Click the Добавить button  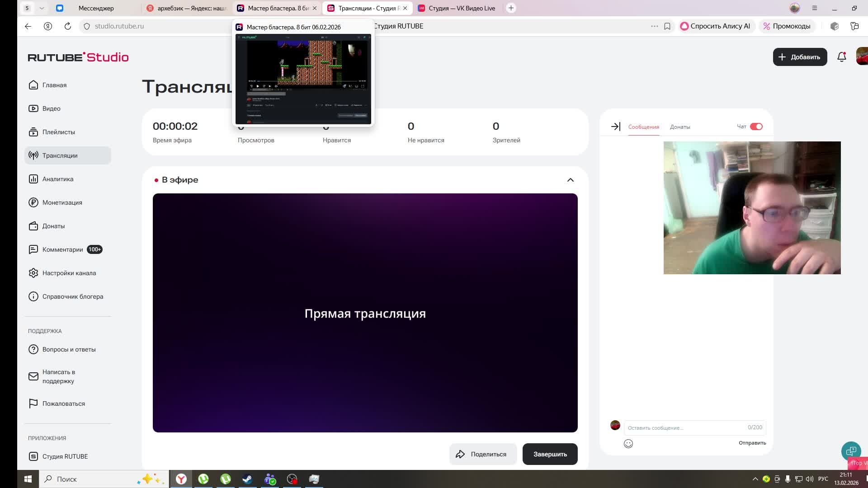(799, 57)
